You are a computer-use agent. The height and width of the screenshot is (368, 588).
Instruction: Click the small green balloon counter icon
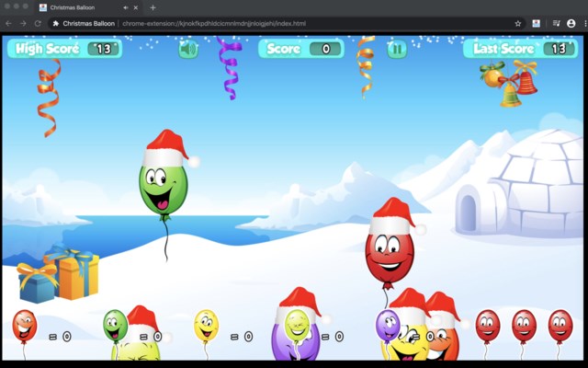coord(116,326)
